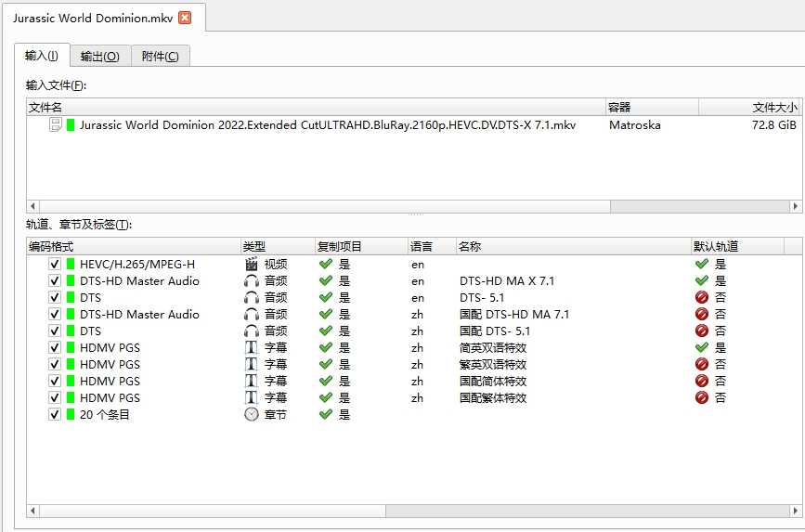Click the headphones icon on DTS-HD MA X 7.1 row
This screenshot has height=532, width=805.
pos(251,281)
